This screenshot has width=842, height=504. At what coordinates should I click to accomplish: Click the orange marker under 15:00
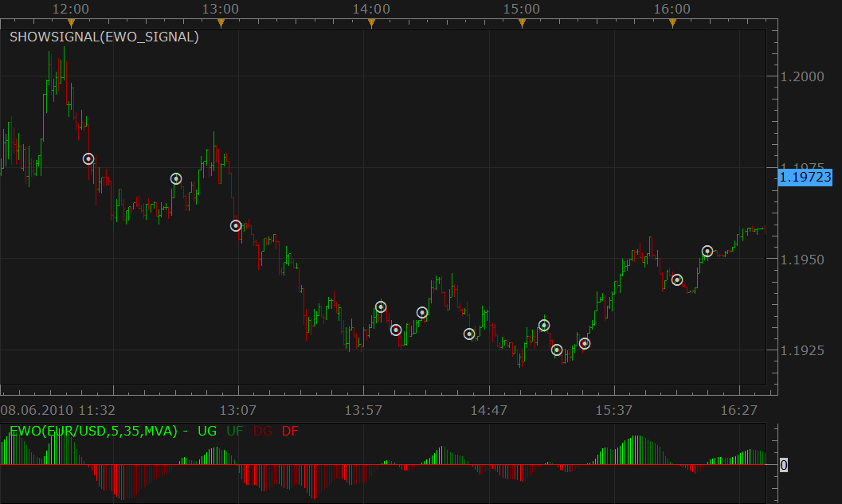point(522,23)
